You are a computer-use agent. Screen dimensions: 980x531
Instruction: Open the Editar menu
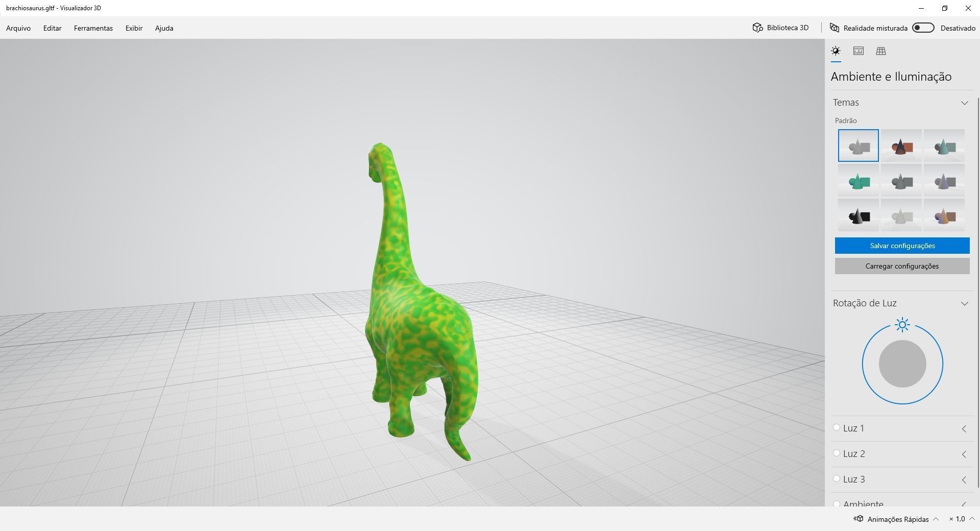point(53,28)
